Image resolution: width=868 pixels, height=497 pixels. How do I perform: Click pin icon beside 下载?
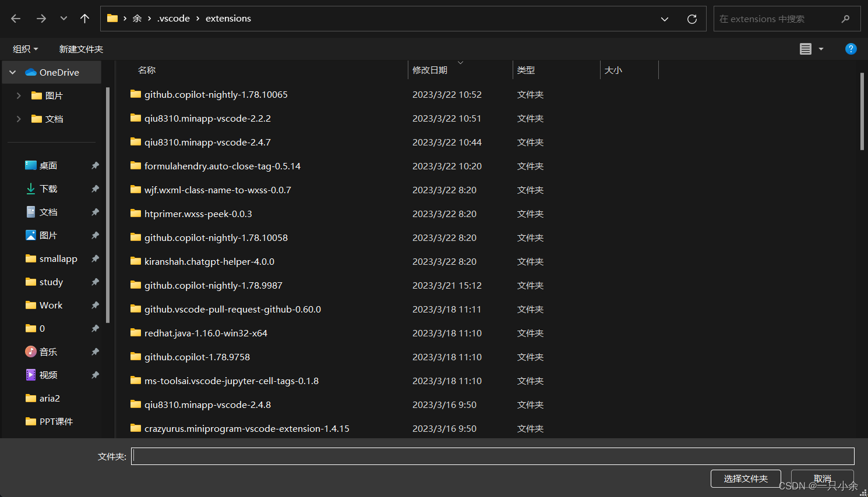coord(95,189)
